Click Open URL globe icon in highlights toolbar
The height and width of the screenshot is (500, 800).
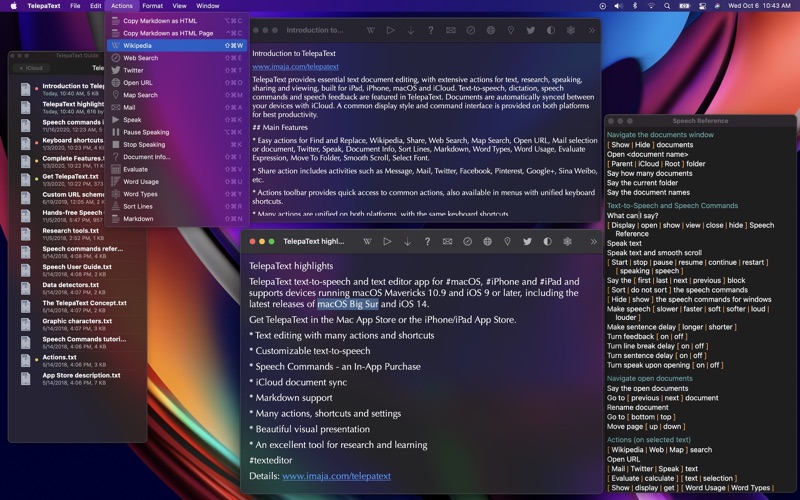click(487, 241)
